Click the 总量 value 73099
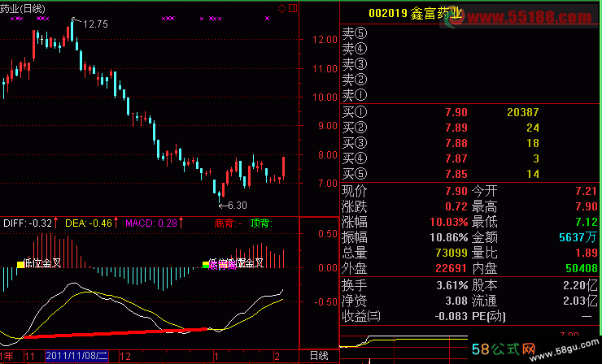This screenshot has width=602, height=364. pos(451,253)
